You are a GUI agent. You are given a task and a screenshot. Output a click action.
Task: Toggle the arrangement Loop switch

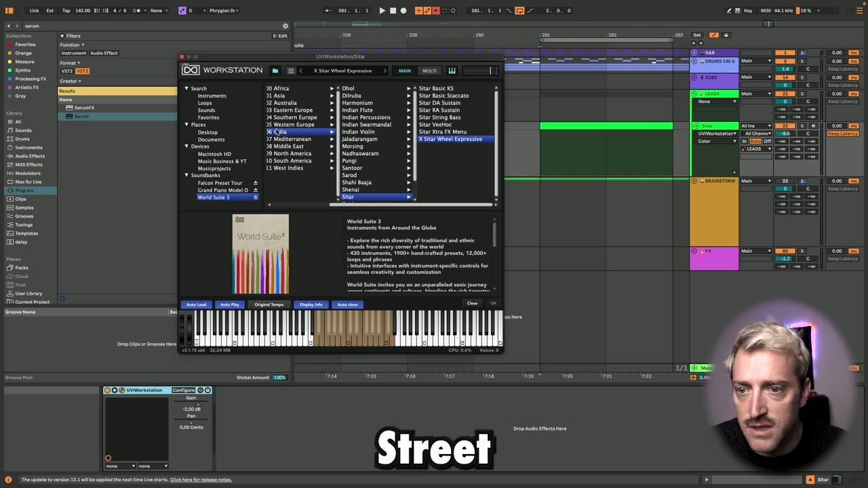[x=519, y=10]
